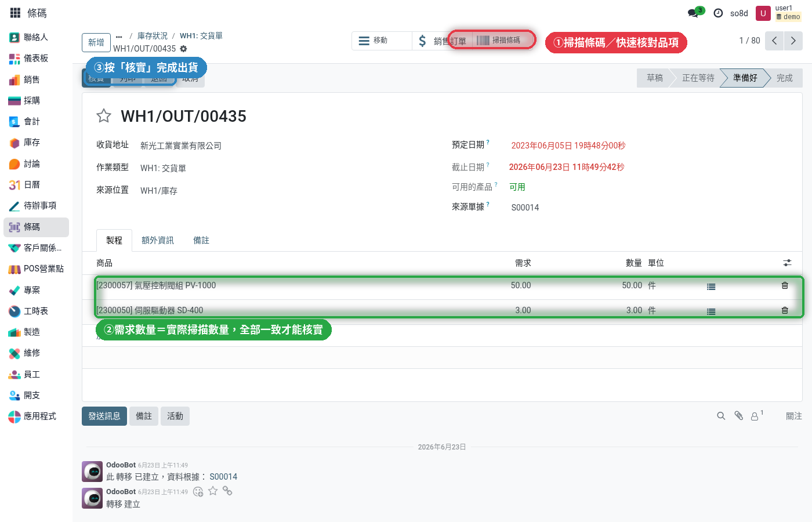Open the 維修 app in sidebar
The height and width of the screenshot is (522, 812).
pos(36,353)
